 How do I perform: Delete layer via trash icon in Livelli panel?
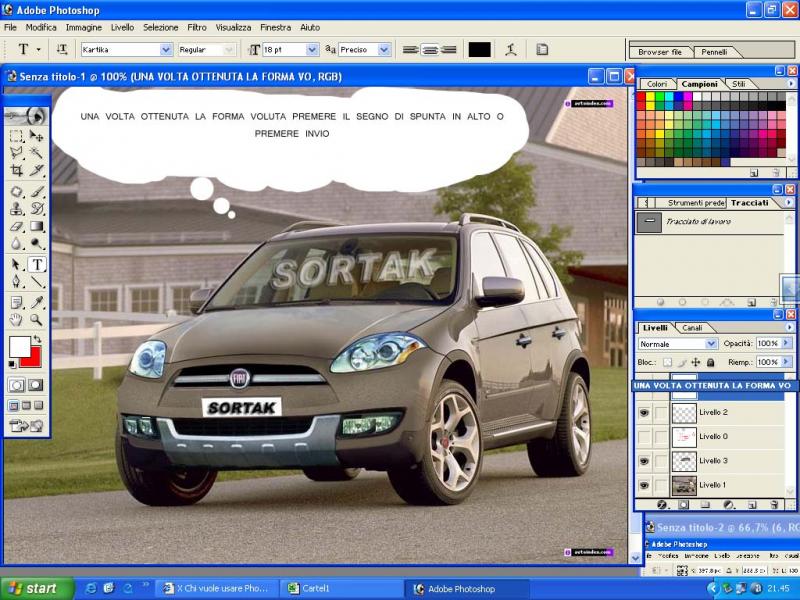[x=774, y=505]
